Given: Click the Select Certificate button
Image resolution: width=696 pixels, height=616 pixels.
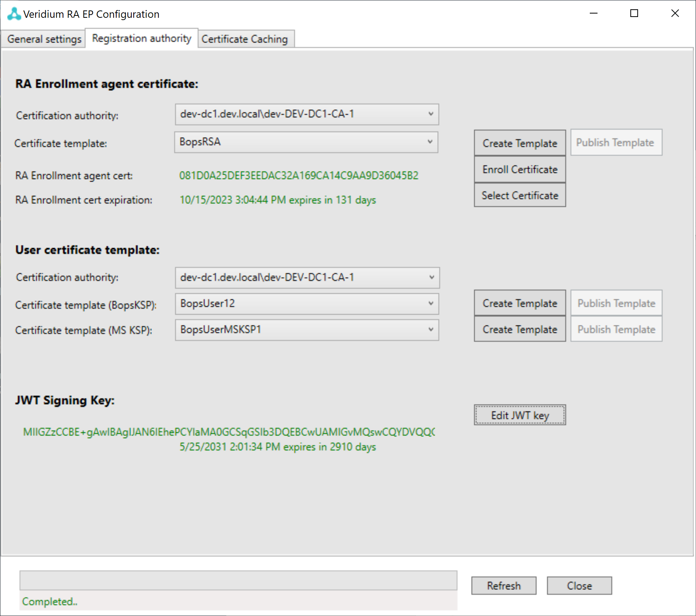Looking at the screenshot, I should (519, 196).
